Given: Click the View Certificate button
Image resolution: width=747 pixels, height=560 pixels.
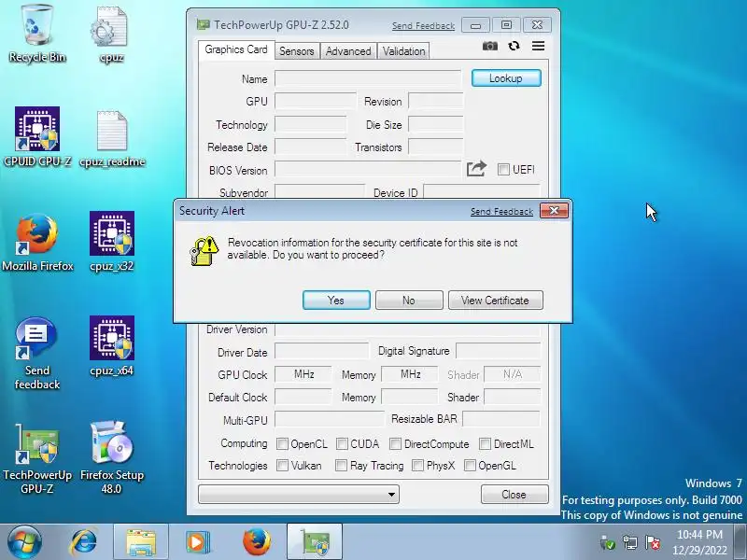Looking at the screenshot, I should click(x=496, y=300).
